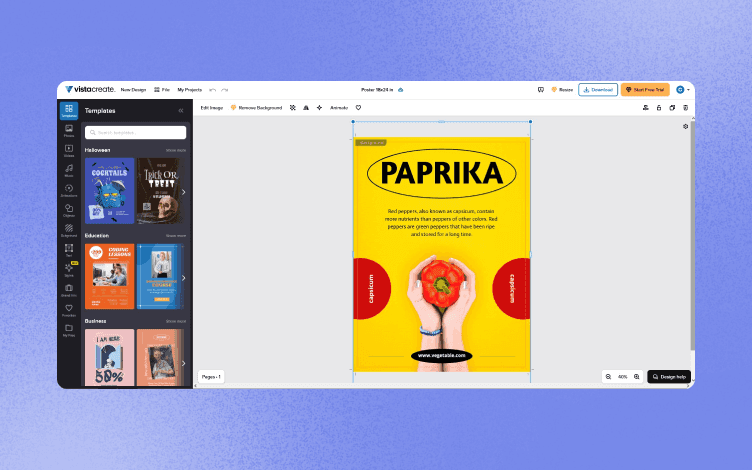Open the New Design menu
This screenshot has width=752, height=470.
133,90
